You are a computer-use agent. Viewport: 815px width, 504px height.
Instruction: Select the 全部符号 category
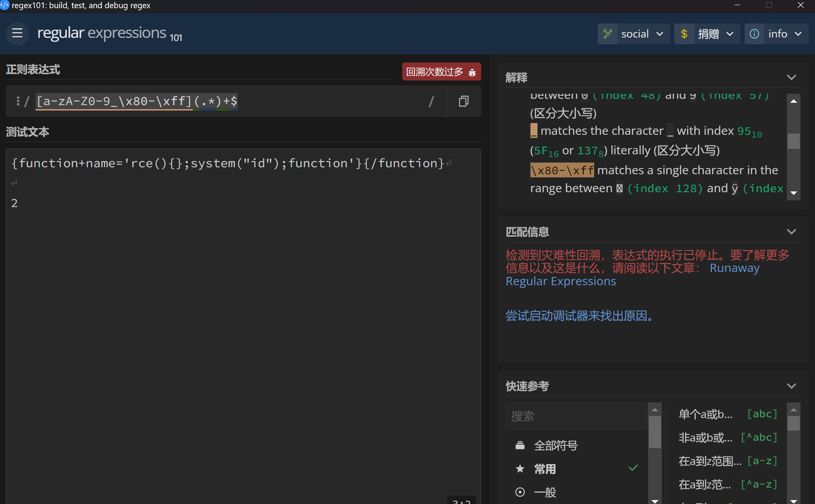[555, 445]
